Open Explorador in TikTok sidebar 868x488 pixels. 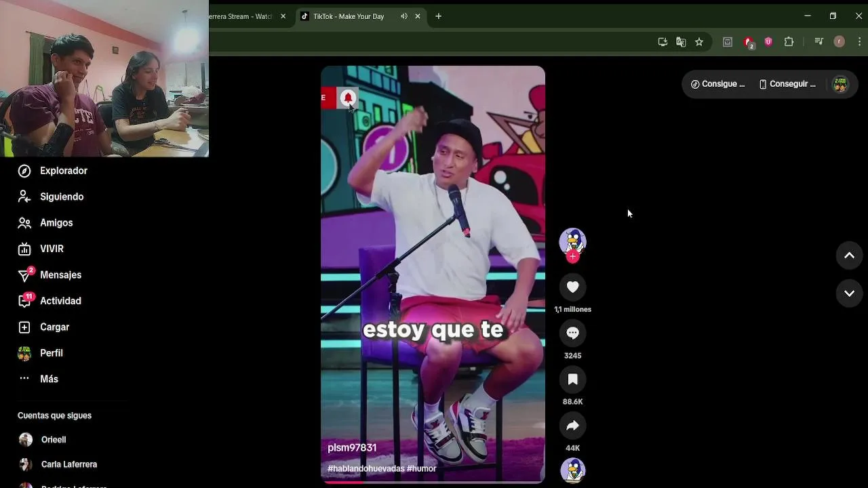pos(52,171)
